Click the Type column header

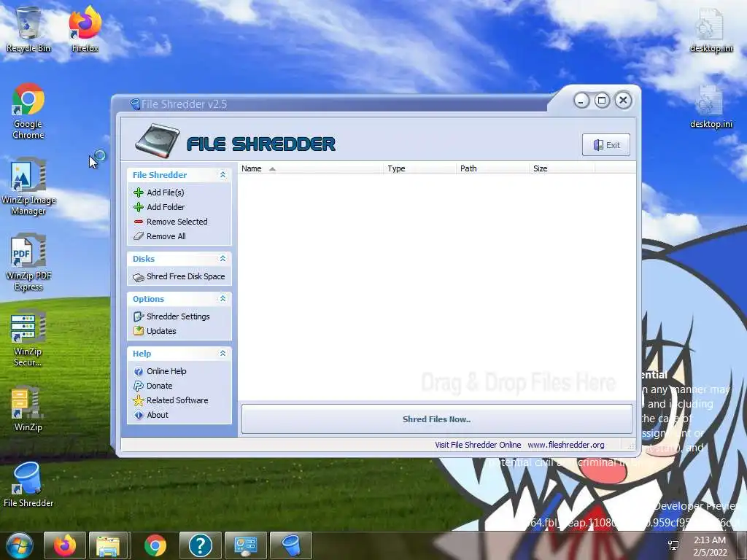[419, 168]
